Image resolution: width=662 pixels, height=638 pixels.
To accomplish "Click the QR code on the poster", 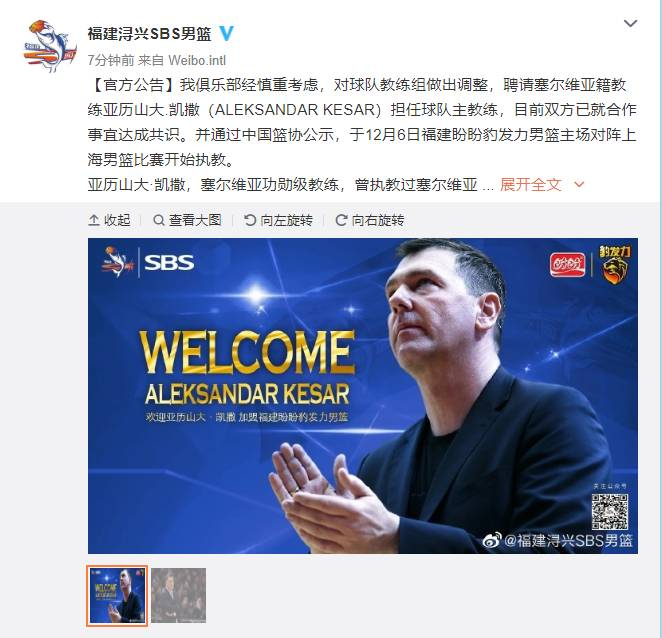I will pyautogui.click(x=610, y=512).
